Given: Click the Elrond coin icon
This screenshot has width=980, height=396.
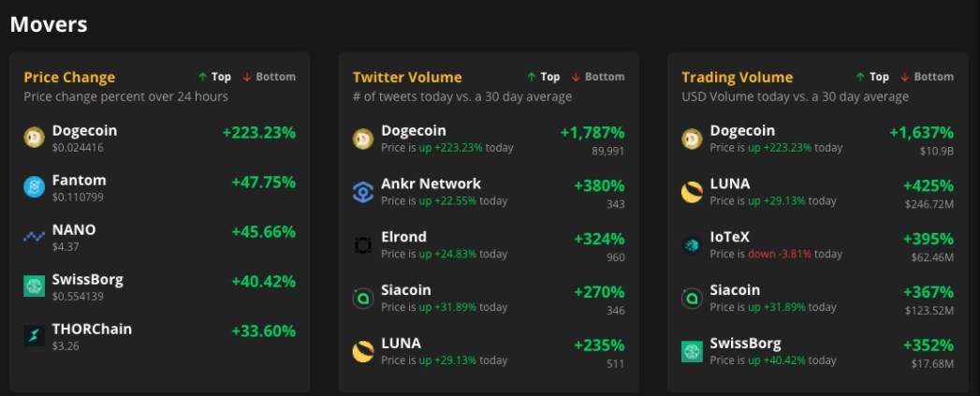Looking at the screenshot, I should (x=363, y=245).
